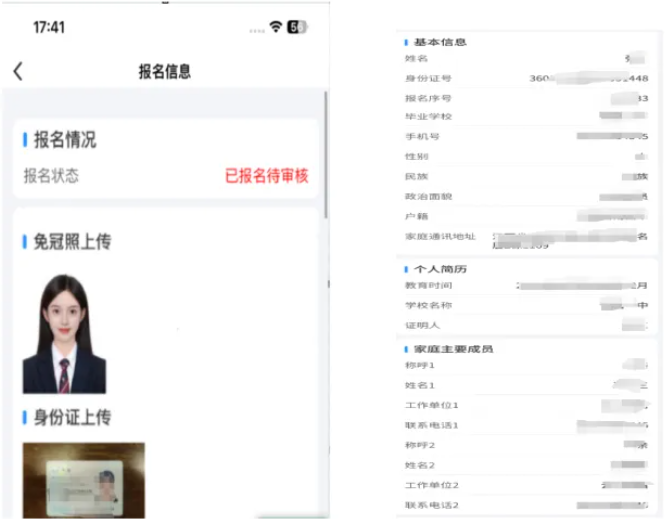Tap the battery indicator icon

point(297,27)
